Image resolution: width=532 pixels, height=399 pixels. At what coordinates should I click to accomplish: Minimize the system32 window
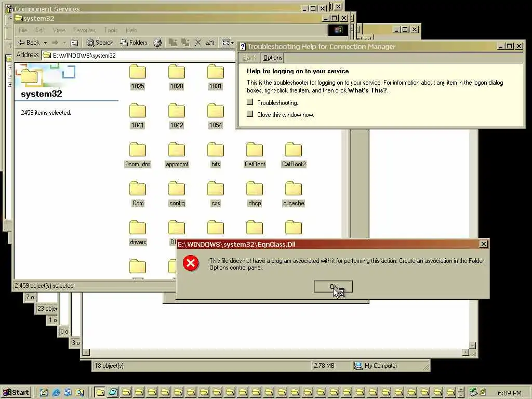click(x=326, y=18)
